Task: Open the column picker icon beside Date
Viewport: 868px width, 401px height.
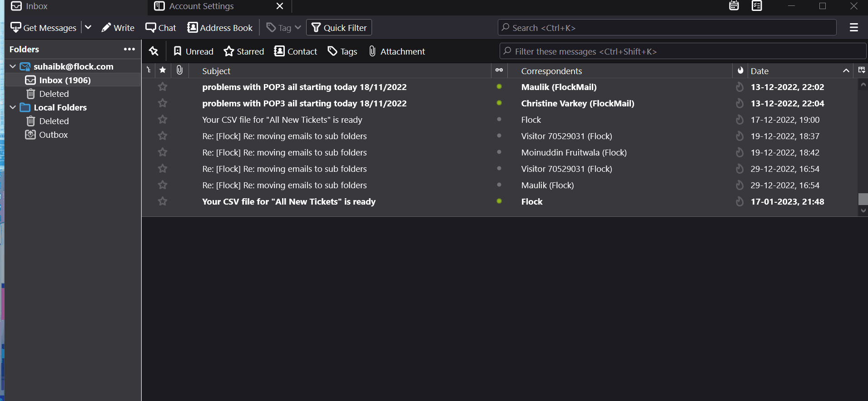Action: (862, 70)
